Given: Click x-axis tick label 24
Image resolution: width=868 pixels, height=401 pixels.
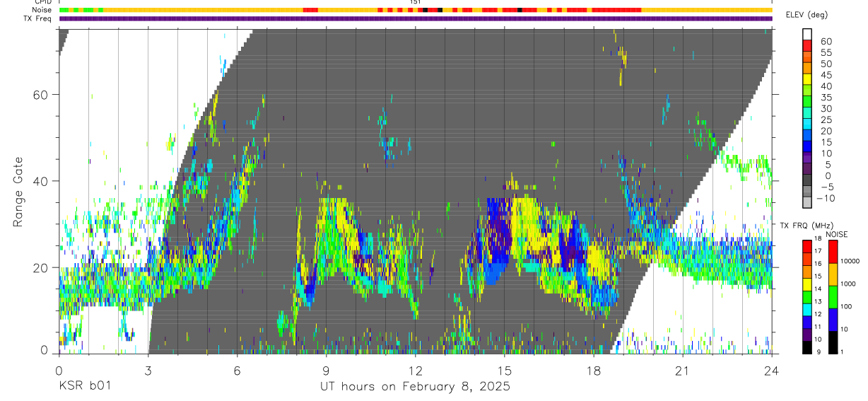Looking at the screenshot, I should pos(772,371).
